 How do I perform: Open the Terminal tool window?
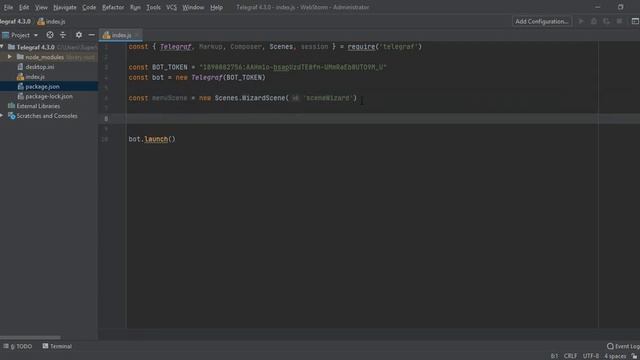point(57,346)
